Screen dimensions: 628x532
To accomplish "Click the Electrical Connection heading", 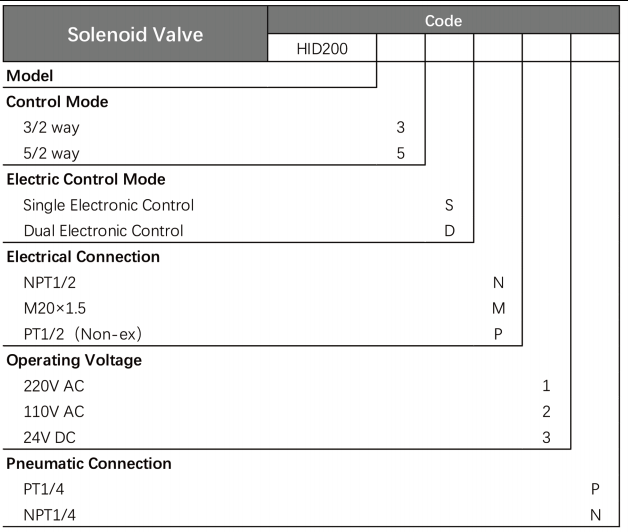I will 83,257.
